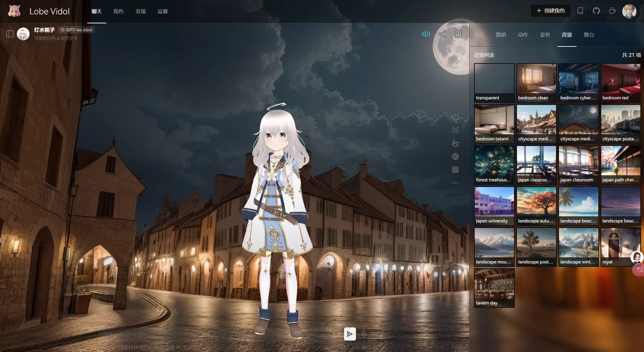
Task: Open the user avatar at top right
Action: tap(629, 11)
